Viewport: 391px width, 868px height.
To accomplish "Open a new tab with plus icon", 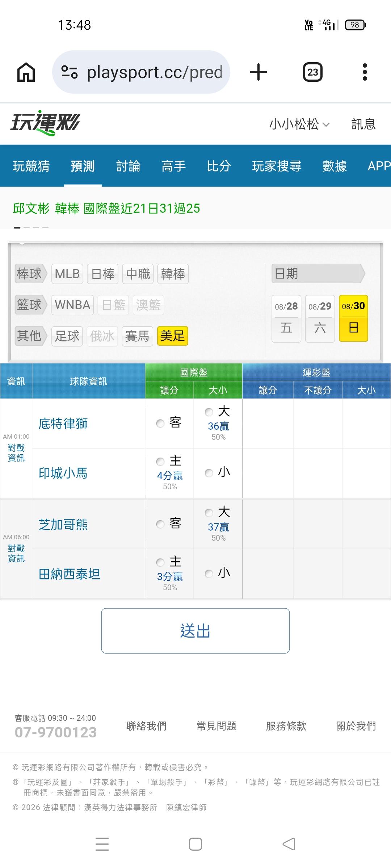I will click(258, 72).
